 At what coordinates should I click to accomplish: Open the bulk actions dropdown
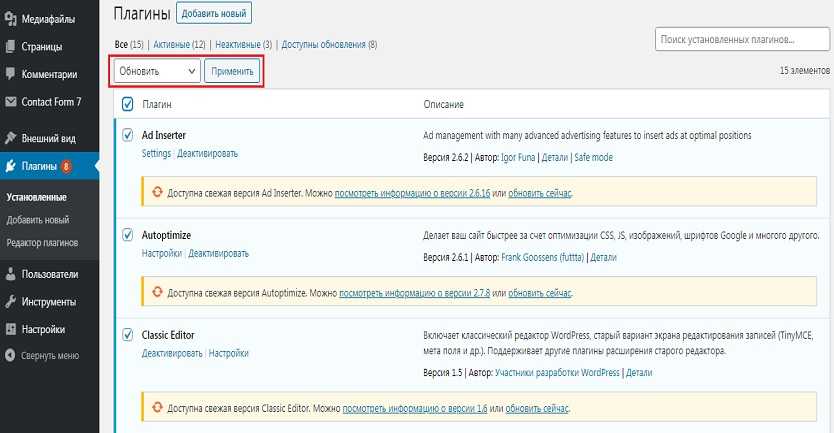coord(157,71)
